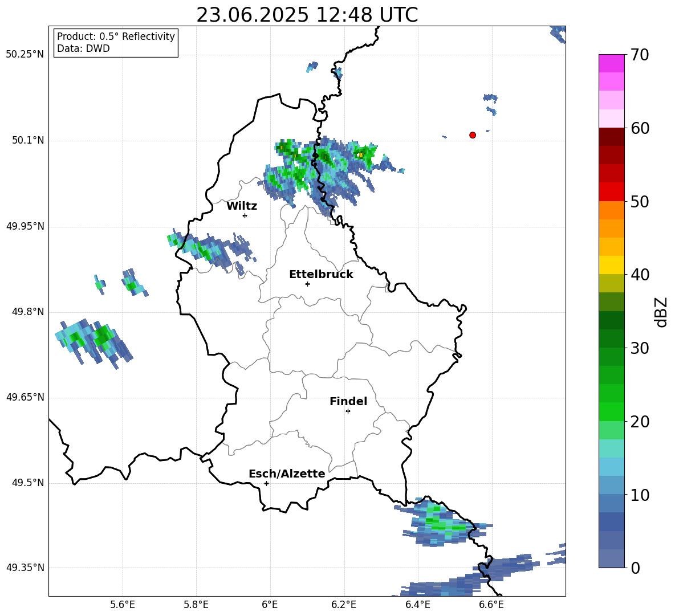Viewport: 675px width, 616px height.
Task: Click the cross marker below Wiltz label
Action: tap(245, 215)
